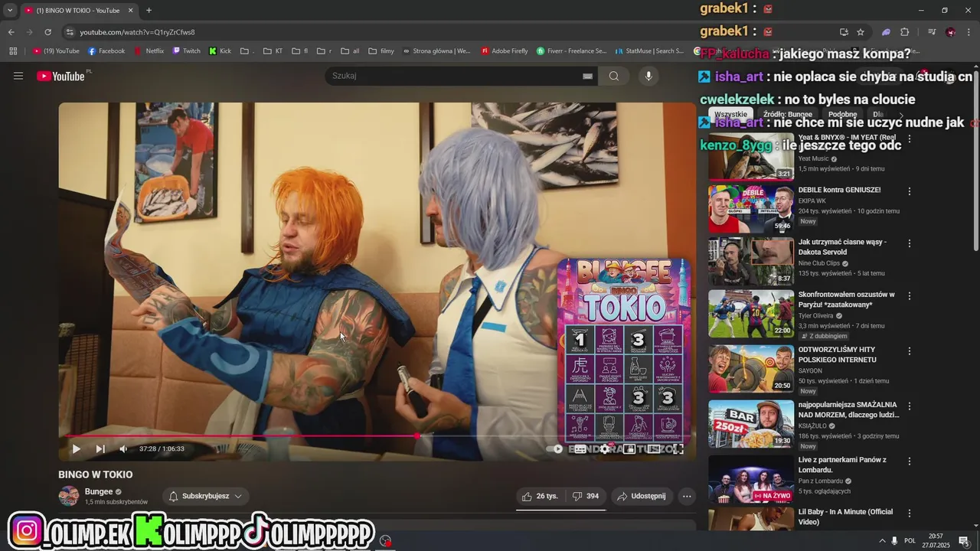
Task: Open the tab search dropdown arrow
Action: pos(10,10)
